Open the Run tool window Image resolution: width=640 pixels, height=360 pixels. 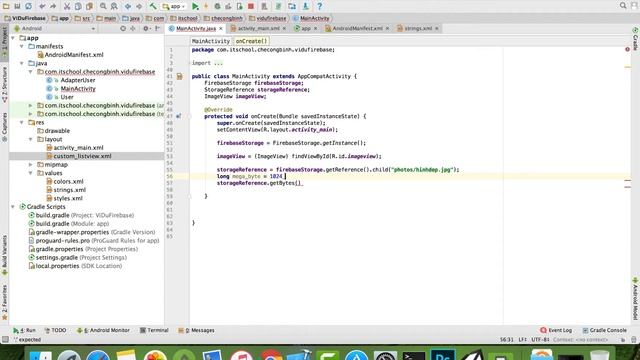(24, 330)
